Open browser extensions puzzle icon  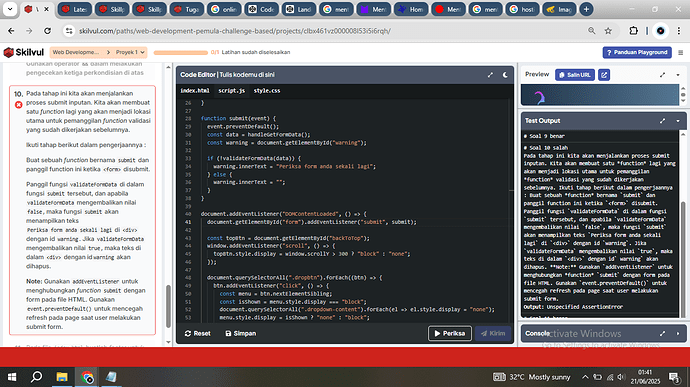pyautogui.click(x=633, y=31)
